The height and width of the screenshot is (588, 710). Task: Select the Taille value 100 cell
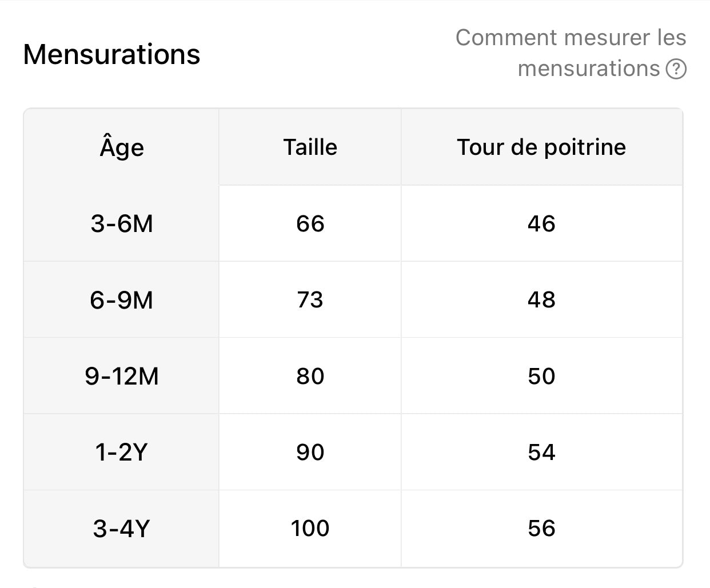pos(310,529)
